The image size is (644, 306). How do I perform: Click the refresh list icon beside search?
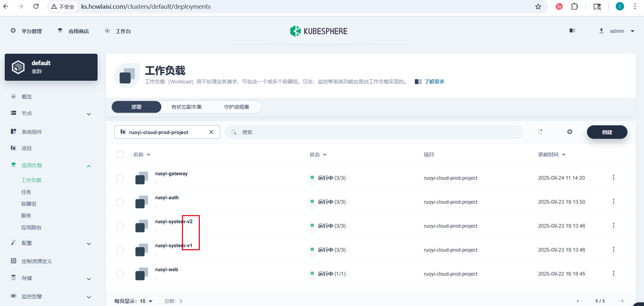[540, 132]
